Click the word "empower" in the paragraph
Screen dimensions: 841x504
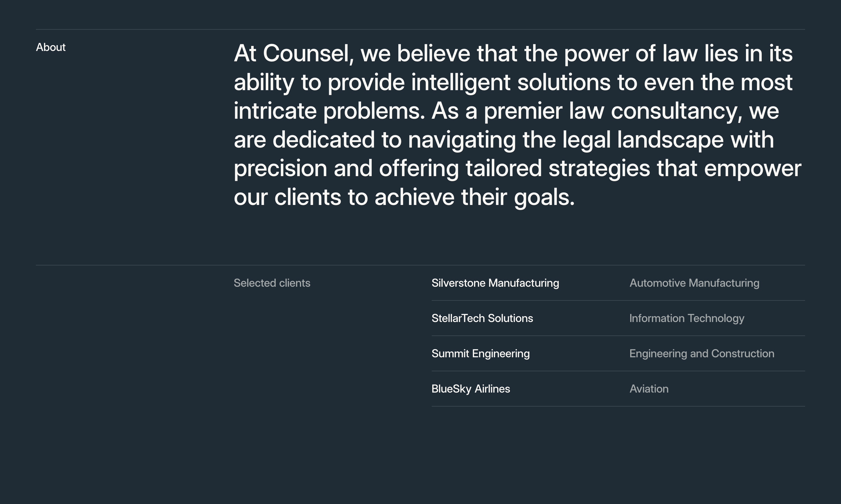(x=753, y=169)
